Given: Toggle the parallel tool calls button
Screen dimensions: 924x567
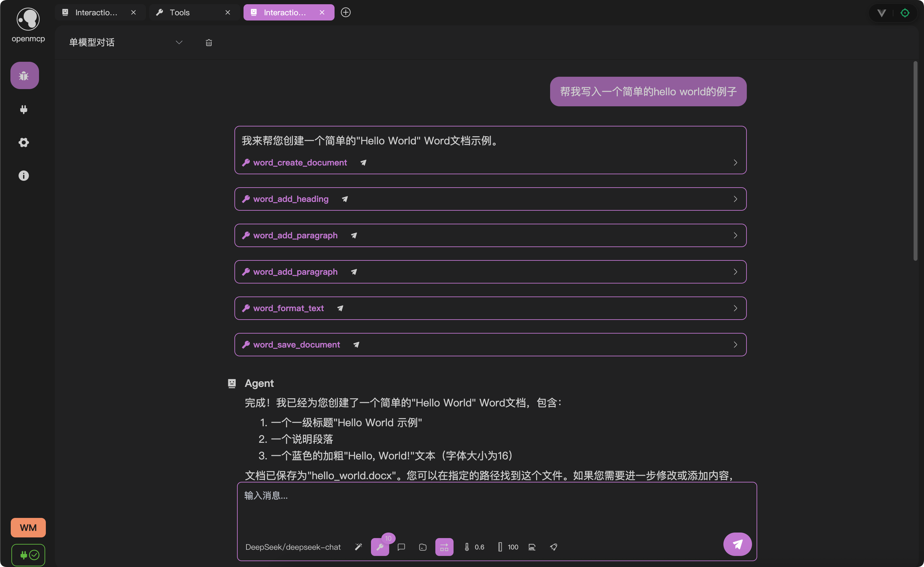Looking at the screenshot, I should click(444, 547).
